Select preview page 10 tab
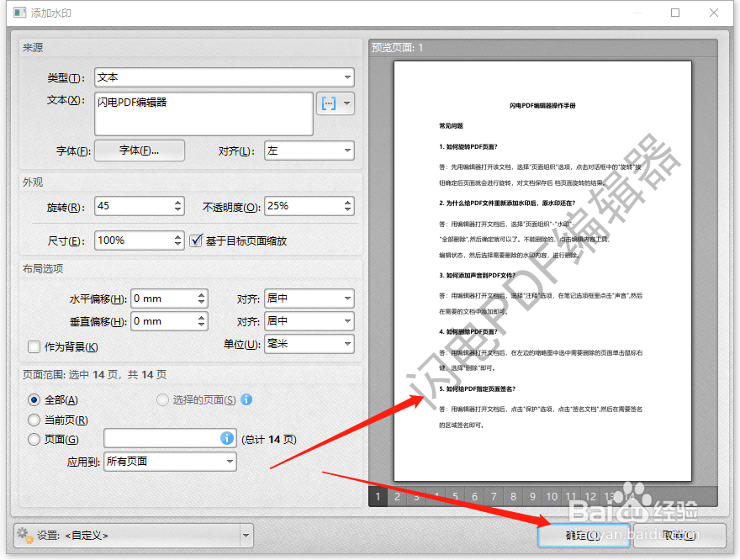 (x=552, y=496)
